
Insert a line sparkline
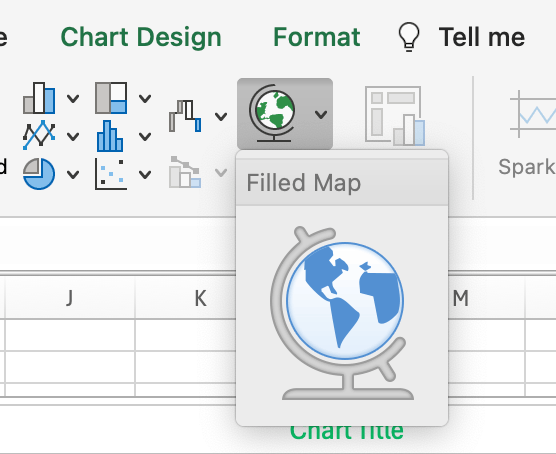tap(533, 114)
